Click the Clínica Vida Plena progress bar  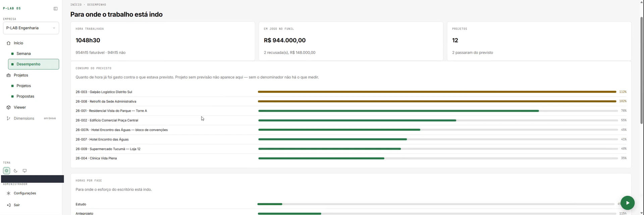point(438,158)
